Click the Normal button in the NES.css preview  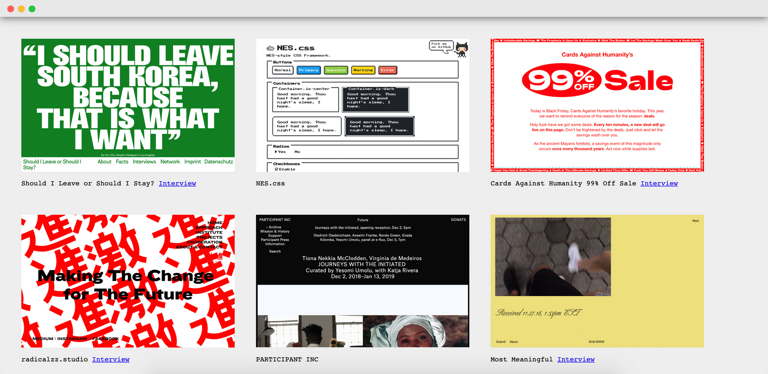(283, 70)
